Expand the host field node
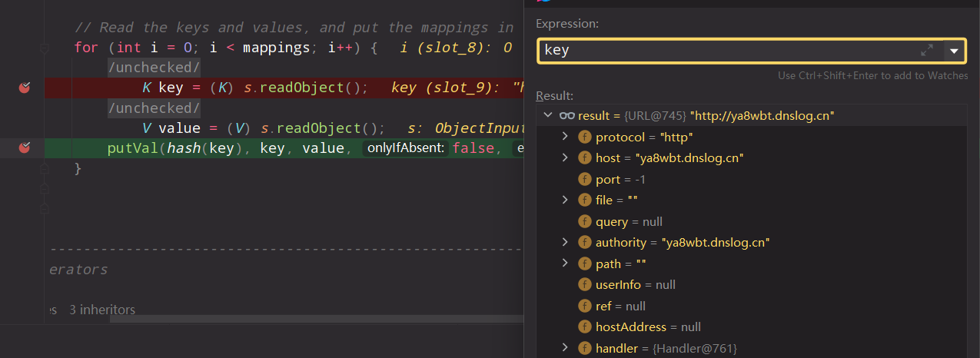The width and height of the screenshot is (980, 358). (565, 157)
